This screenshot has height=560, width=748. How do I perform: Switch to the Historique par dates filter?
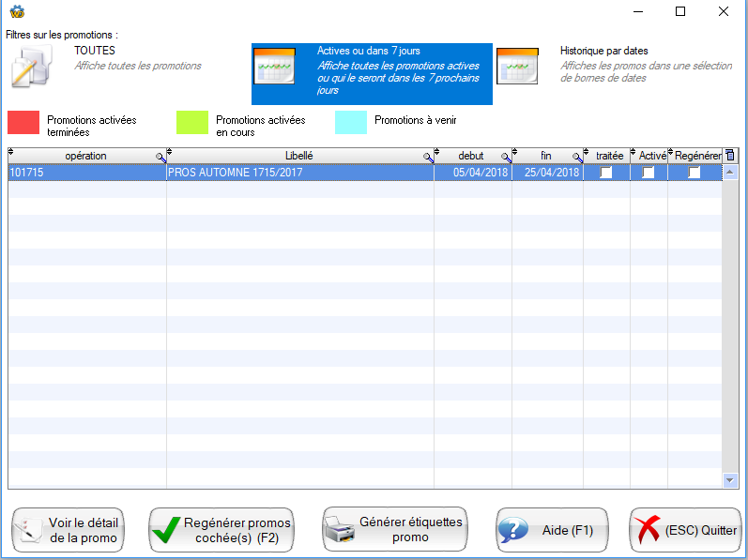pyautogui.click(x=603, y=51)
